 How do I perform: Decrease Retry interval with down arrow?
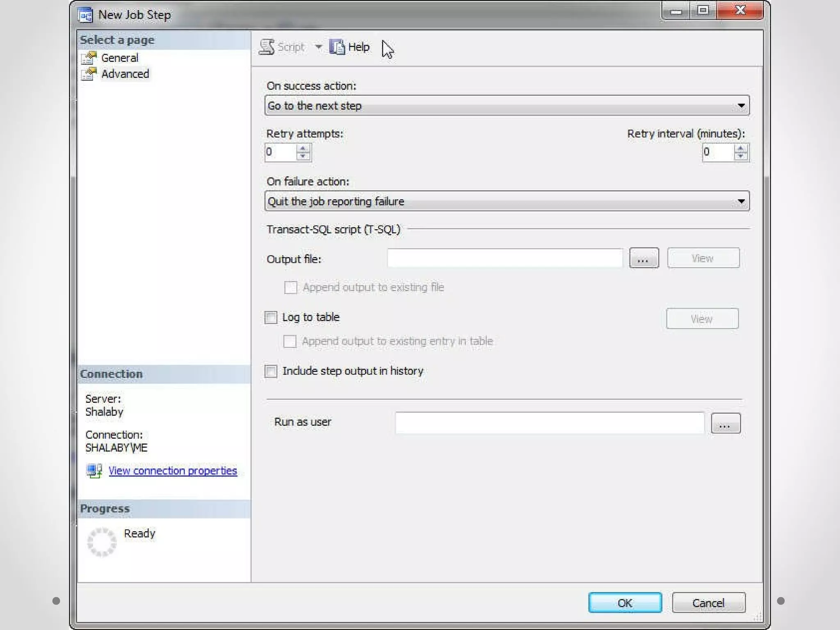pos(740,156)
